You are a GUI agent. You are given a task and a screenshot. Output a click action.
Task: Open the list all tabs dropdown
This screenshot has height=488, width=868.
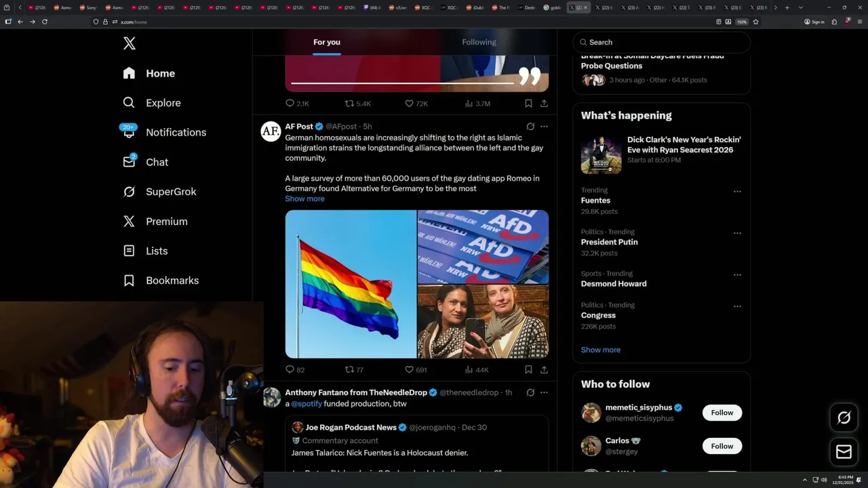(x=801, y=7)
